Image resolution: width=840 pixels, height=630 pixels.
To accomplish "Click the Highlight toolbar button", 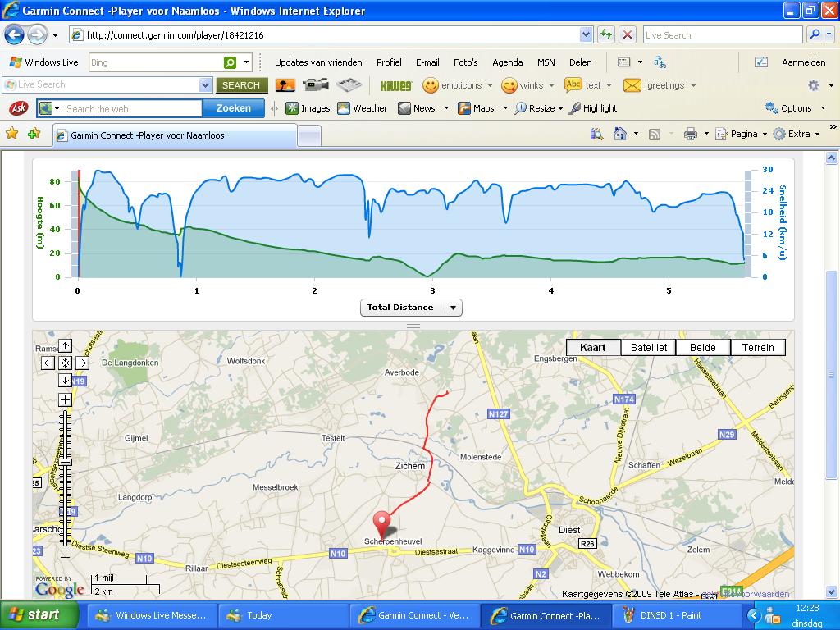I will tap(592, 108).
